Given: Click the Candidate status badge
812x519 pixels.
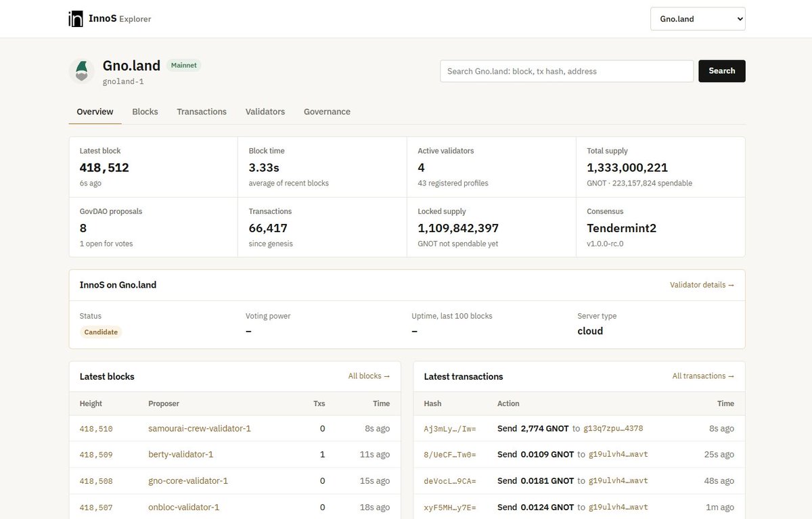Looking at the screenshot, I should tap(101, 332).
